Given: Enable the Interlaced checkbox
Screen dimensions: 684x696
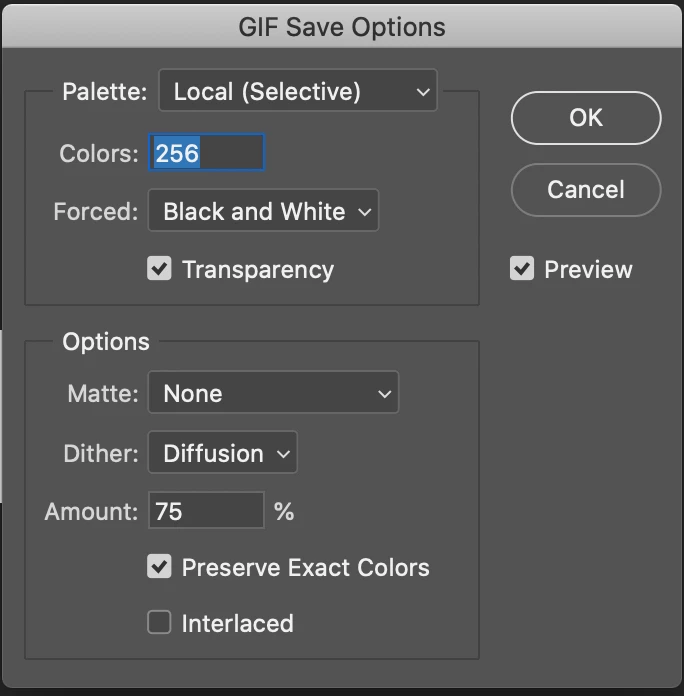Looking at the screenshot, I should tap(160, 623).
